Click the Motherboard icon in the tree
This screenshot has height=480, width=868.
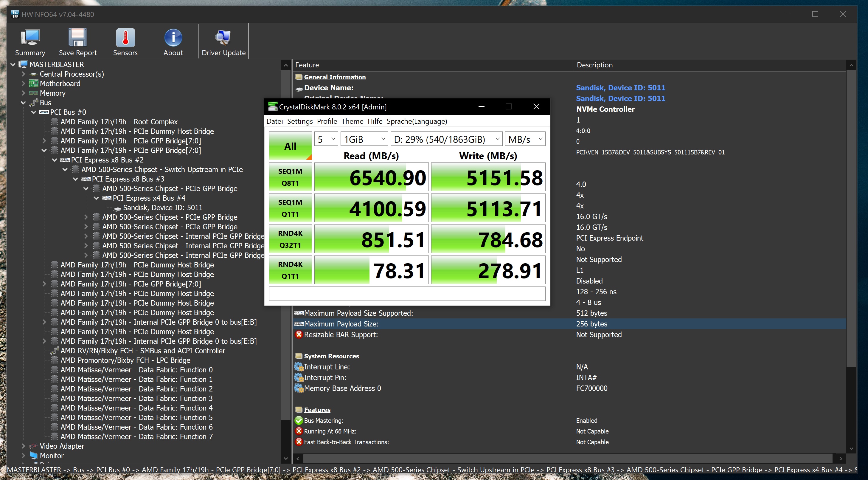(x=33, y=83)
